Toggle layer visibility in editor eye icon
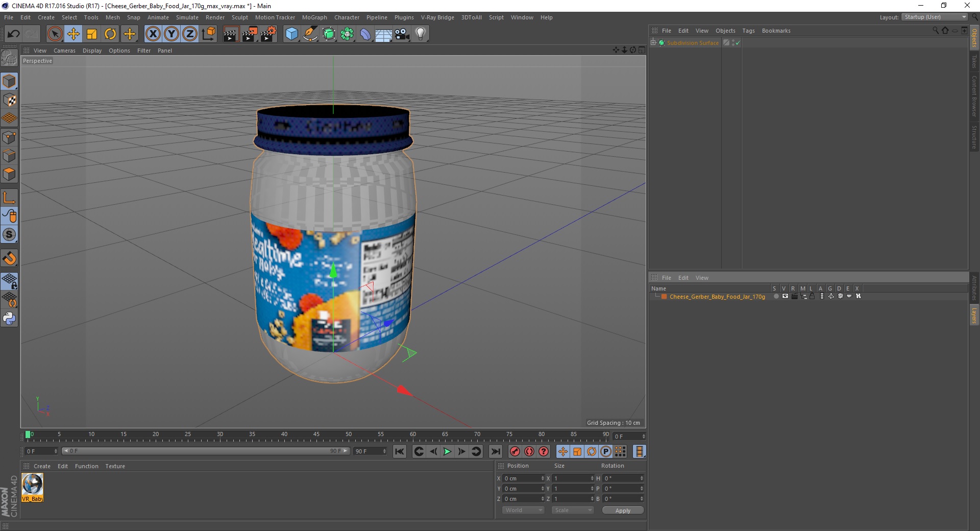980x531 pixels. pos(785,296)
